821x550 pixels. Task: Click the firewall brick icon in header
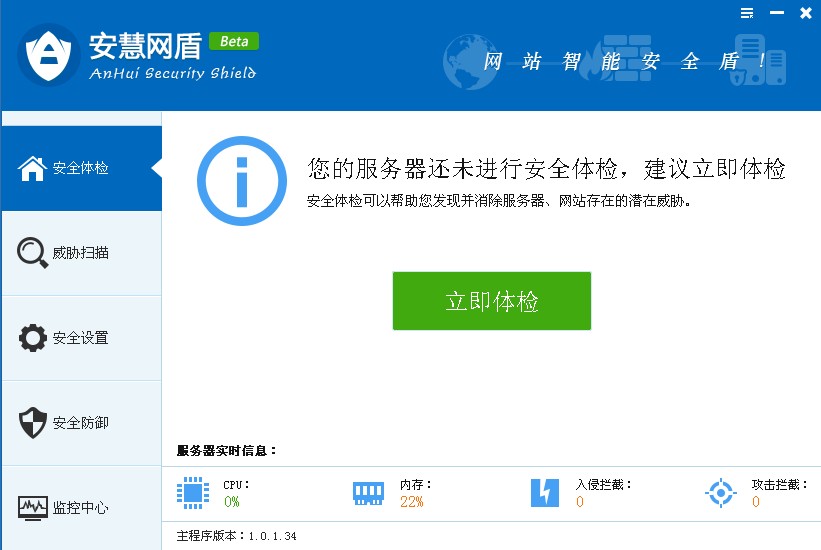(618, 59)
